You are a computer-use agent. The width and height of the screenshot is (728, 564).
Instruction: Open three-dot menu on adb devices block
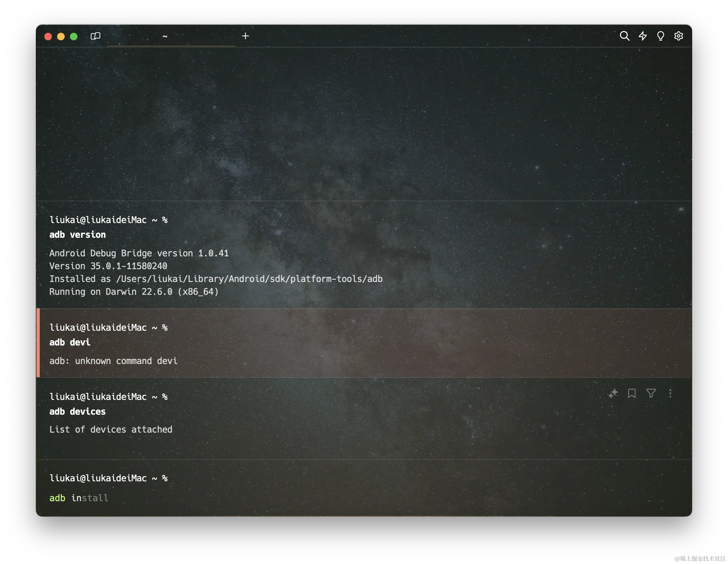(670, 394)
